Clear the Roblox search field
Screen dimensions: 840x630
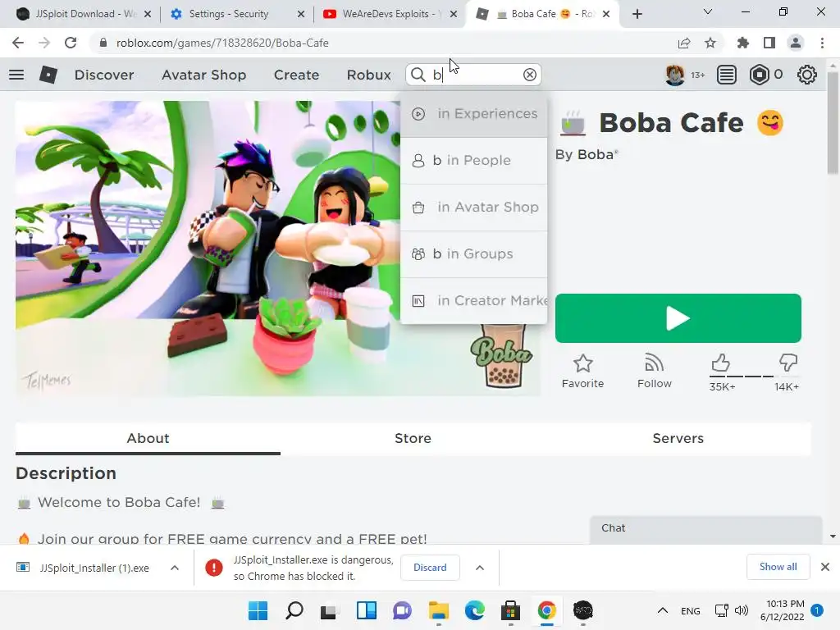[530, 75]
